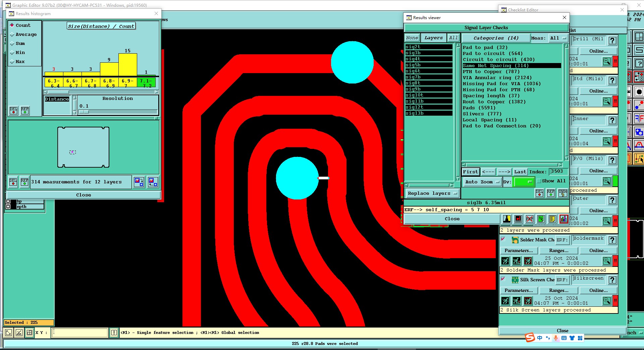This screenshot has height=350, width=644.
Task: Click the UNDO icon in Results viewer
Action: click(563, 193)
